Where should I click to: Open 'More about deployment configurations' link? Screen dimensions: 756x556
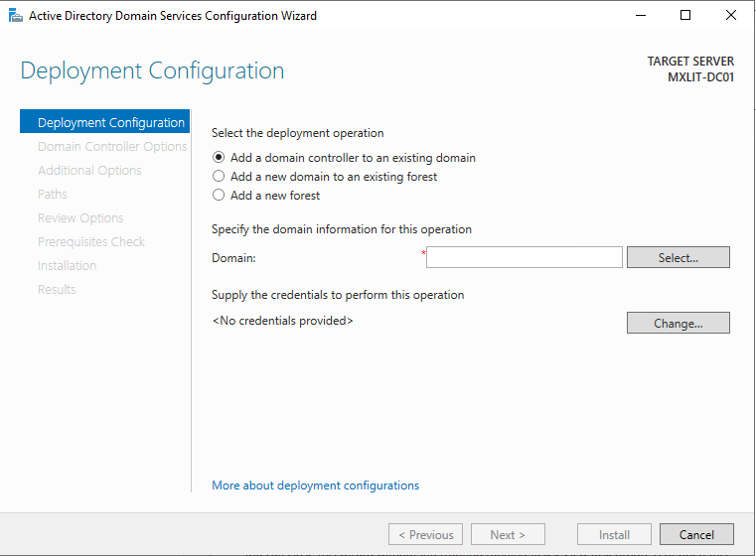coord(315,486)
